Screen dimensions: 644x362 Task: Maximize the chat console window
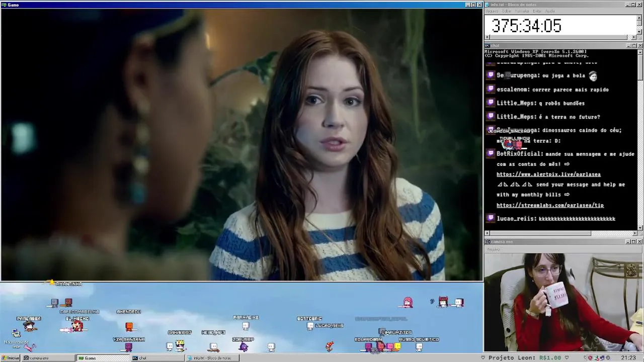(x=634, y=46)
